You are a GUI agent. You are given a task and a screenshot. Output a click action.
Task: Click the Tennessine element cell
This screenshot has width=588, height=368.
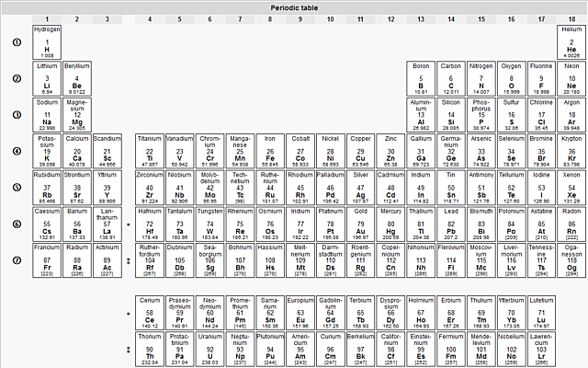point(541,260)
